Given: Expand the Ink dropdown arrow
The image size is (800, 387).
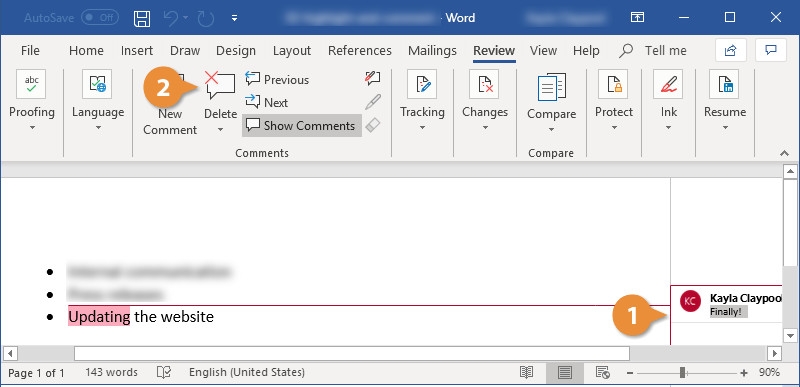Looking at the screenshot, I should [669, 127].
